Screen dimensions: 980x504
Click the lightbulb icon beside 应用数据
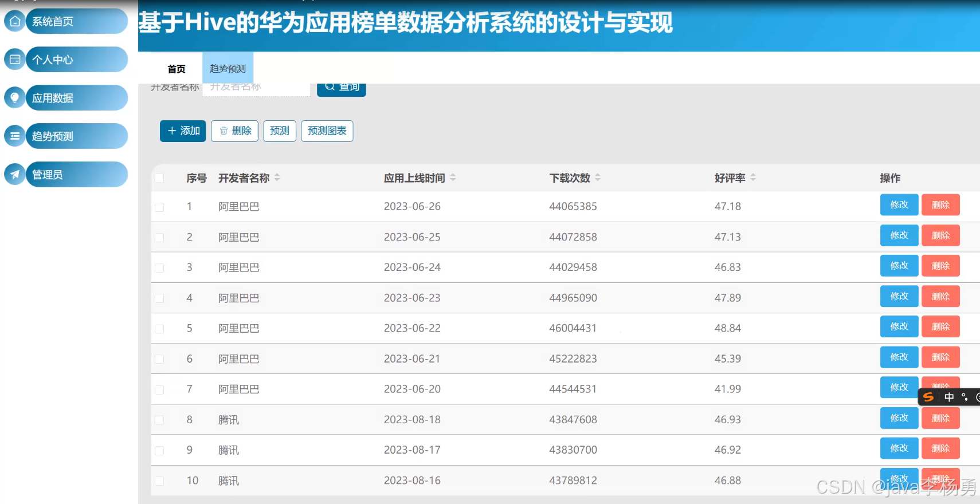point(15,98)
